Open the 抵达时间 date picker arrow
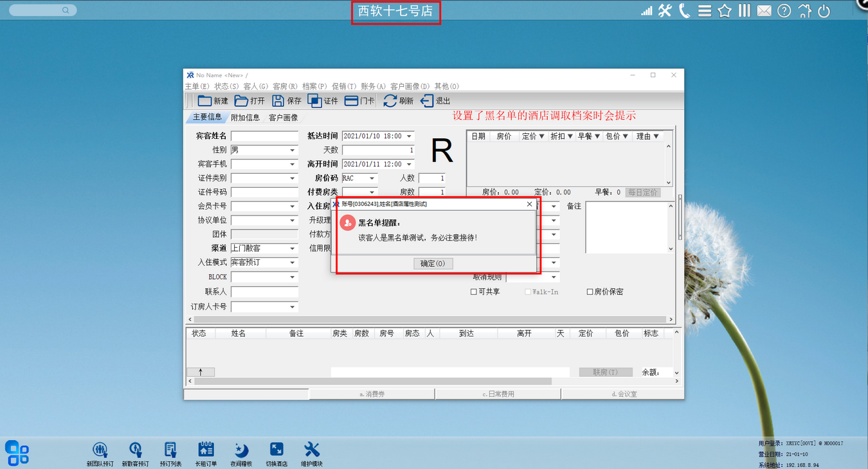This screenshot has width=868, height=469. [x=409, y=136]
